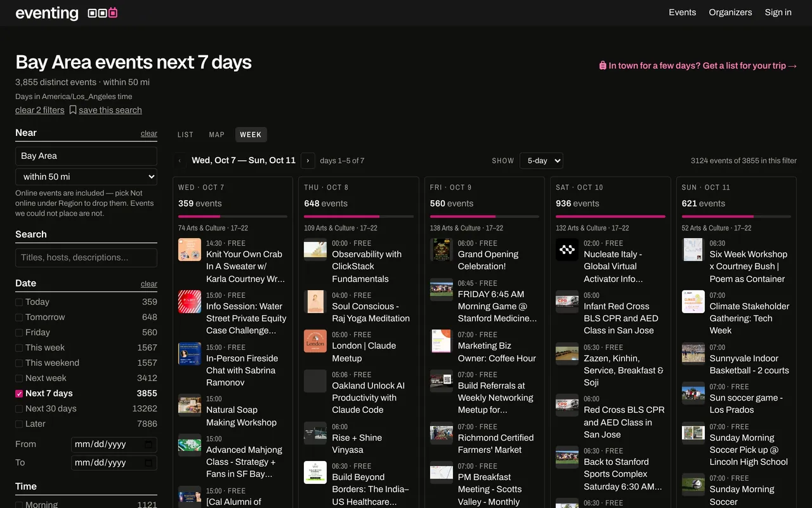Switch to the MAP view tab

[217, 135]
